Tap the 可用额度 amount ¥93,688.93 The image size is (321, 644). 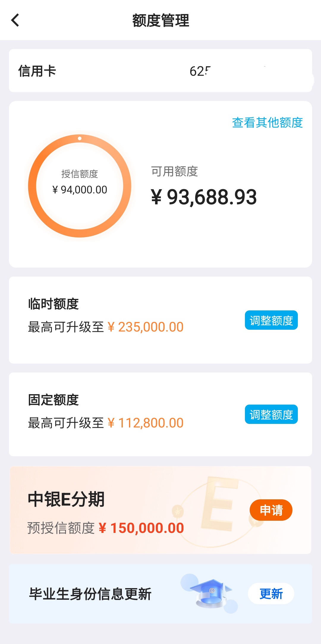pos(204,197)
